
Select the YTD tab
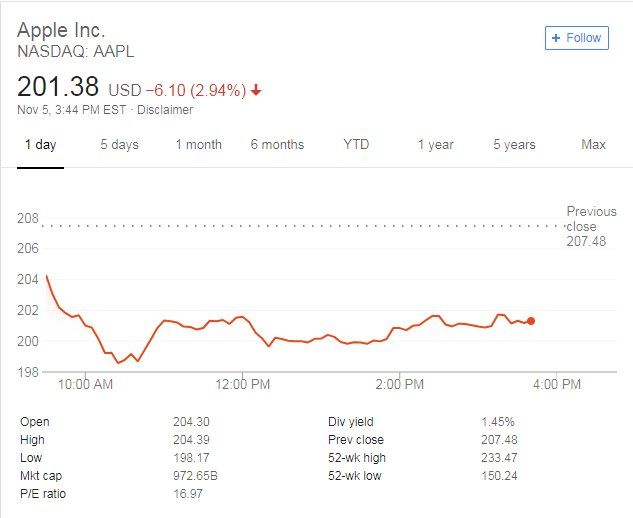coord(356,145)
